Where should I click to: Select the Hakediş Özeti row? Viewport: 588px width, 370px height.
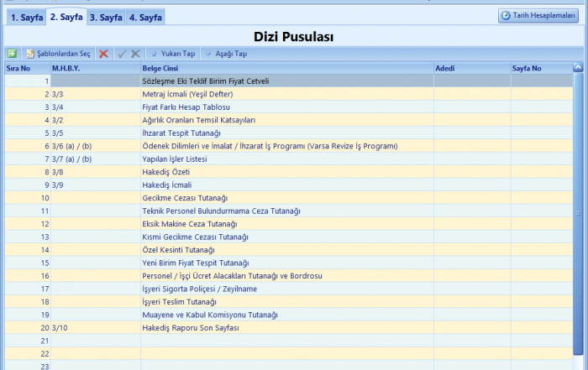[286, 172]
